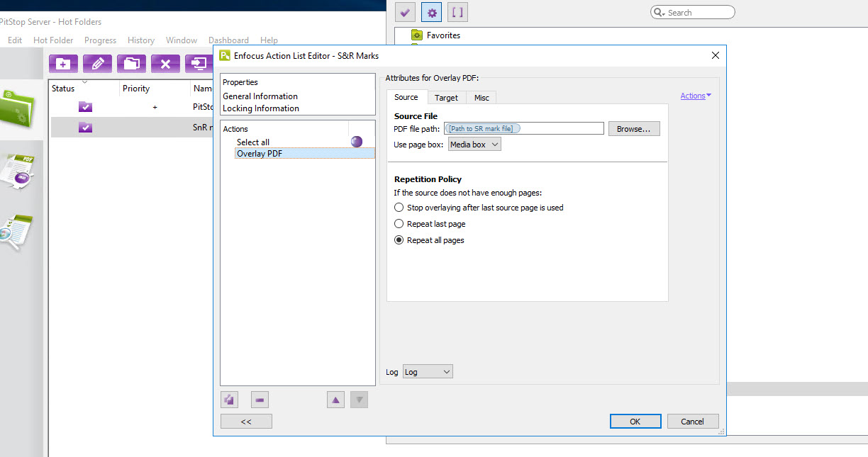
Task: Click the checkmark icon button in right panel
Action: coord(405,12)
